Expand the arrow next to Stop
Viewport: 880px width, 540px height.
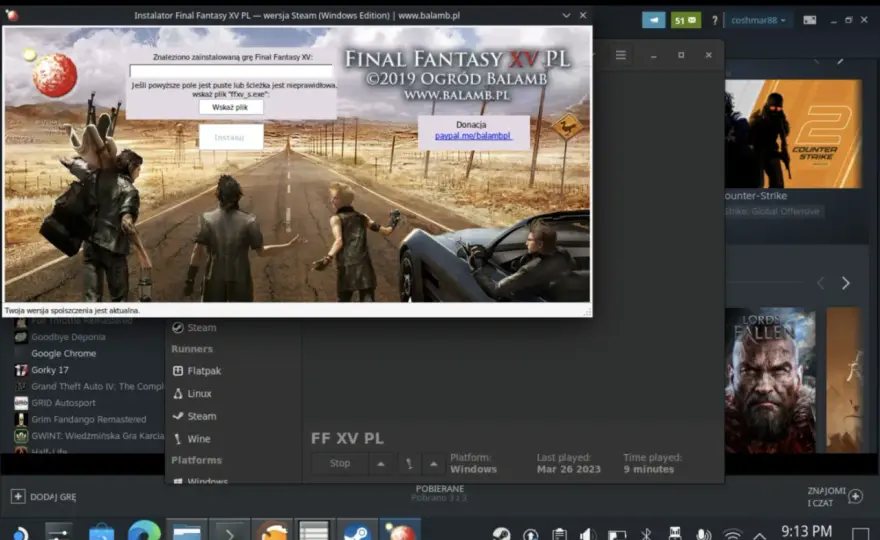click(381, 464)
